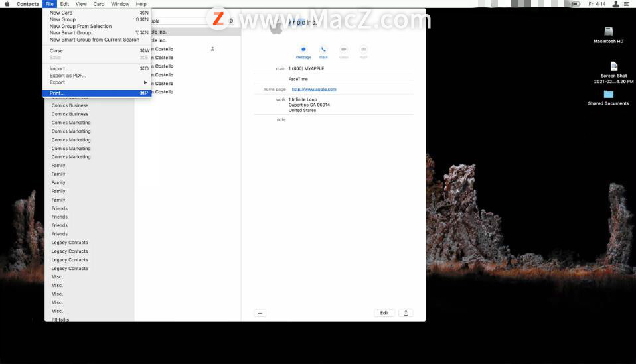Open the Help menu
636x364 pixels.
[141, 4]
